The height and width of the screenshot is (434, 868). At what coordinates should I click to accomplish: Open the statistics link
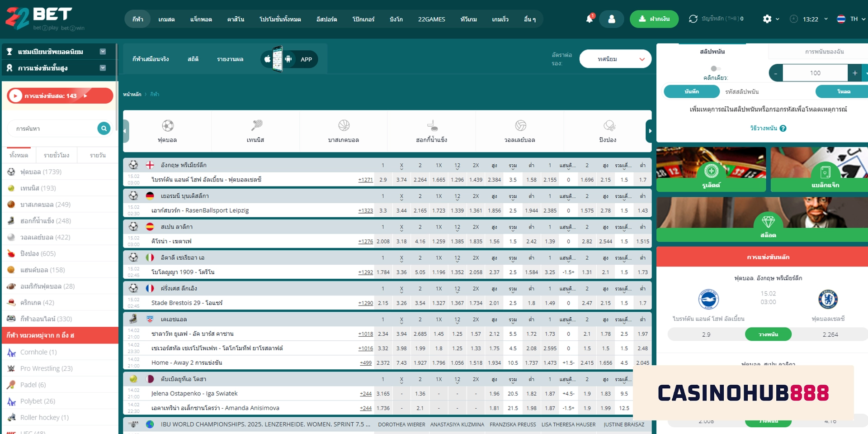(x=193, y=59)
